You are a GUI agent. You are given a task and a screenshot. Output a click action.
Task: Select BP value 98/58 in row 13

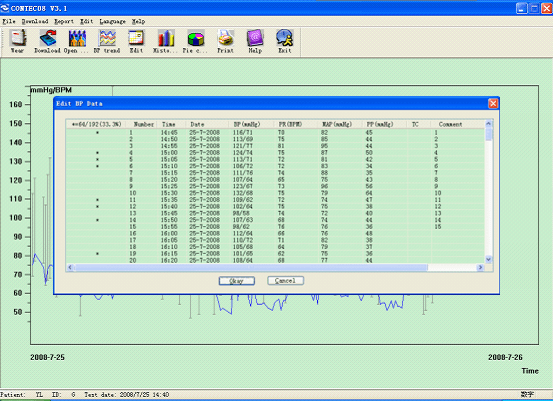click(241, 213)
